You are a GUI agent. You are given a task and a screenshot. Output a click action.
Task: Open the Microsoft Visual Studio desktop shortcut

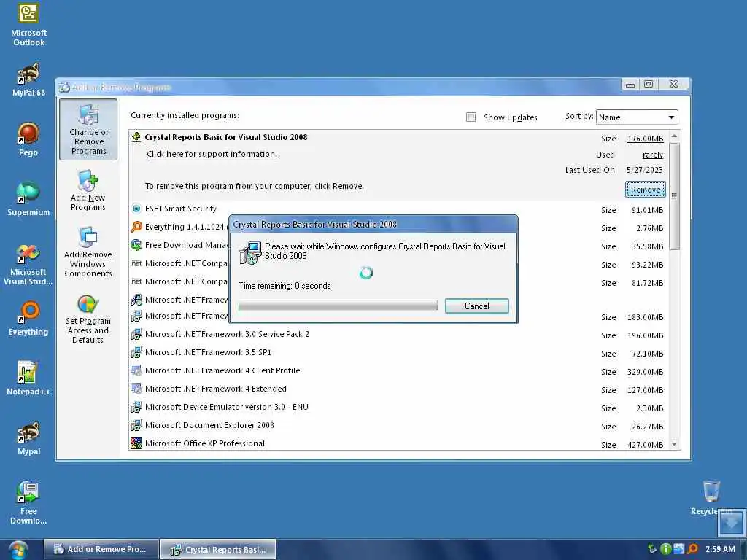tap(28, 264)
